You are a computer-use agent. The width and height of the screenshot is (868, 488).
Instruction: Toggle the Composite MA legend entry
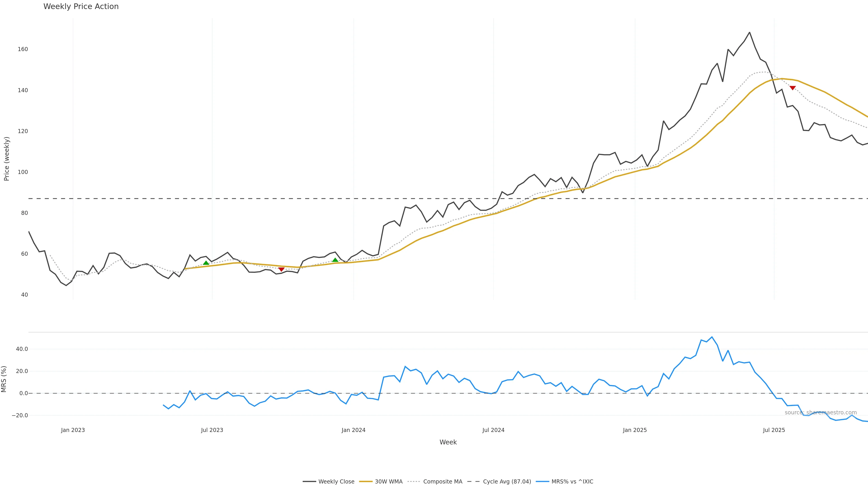[435, 482]
